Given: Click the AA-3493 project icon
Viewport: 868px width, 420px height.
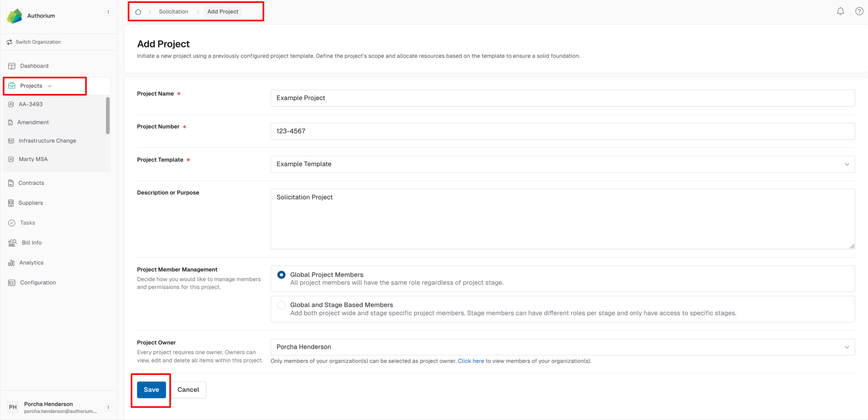Looking at the screenshot, I should tap(11, 104).
